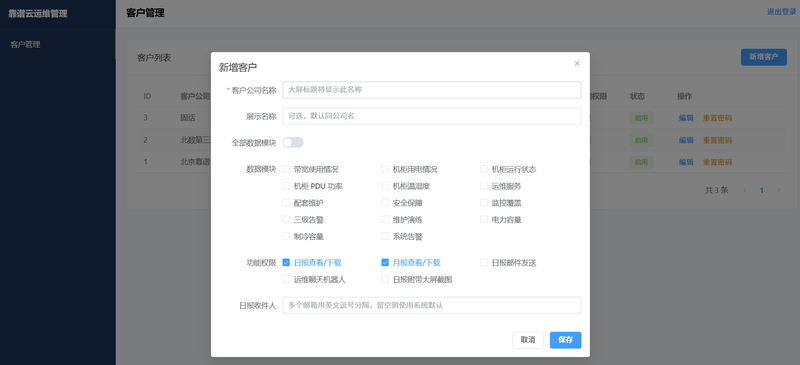Focus the 客户公司名称 input field
The height and width of the screenshot is (365, 800).
point(432,90)
